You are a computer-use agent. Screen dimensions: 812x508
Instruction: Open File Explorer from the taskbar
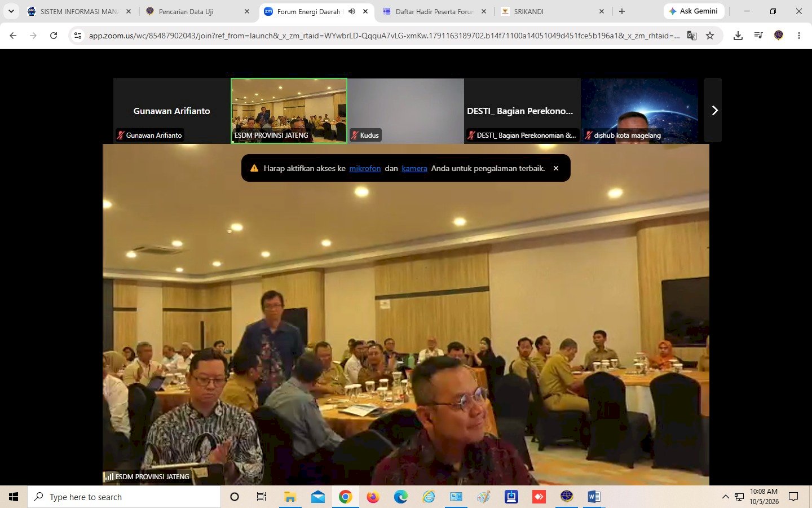click(290, 497)
